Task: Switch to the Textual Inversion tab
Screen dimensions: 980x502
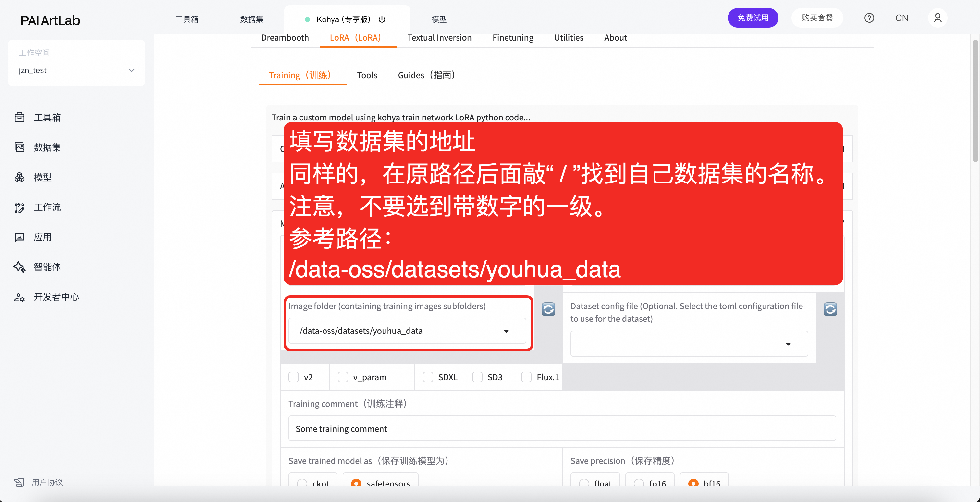Action: click(x=439, y=38)
